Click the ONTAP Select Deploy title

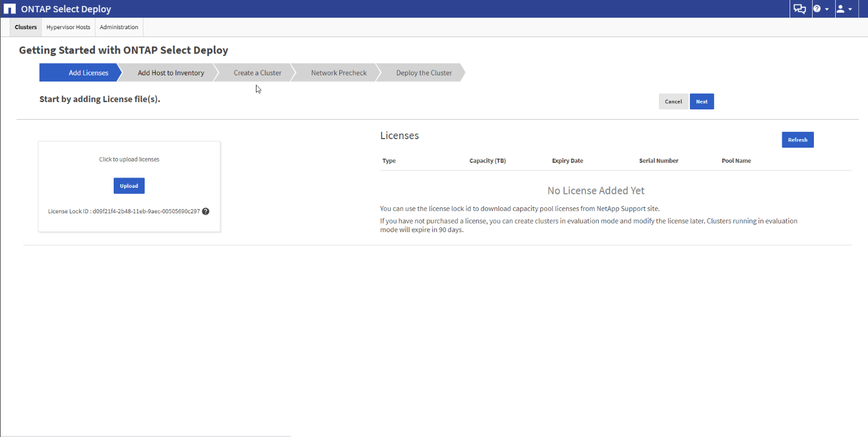click(x=66, y=9)
